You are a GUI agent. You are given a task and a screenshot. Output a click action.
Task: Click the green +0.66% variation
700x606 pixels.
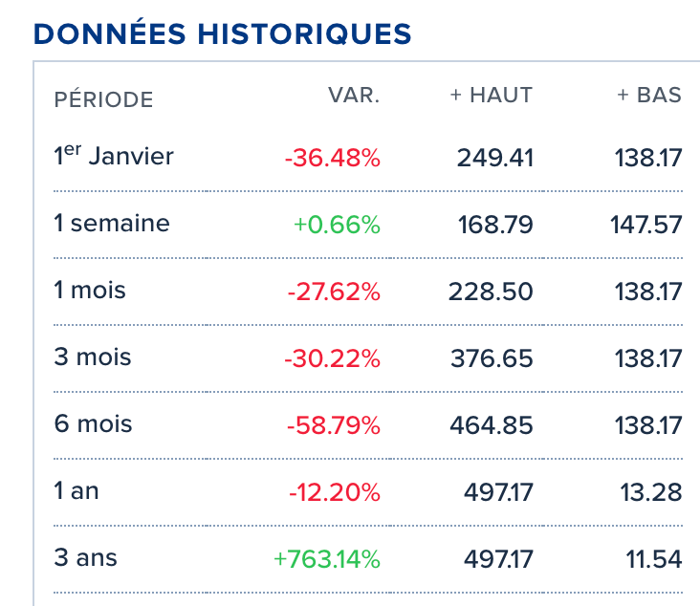coord(337,225)
